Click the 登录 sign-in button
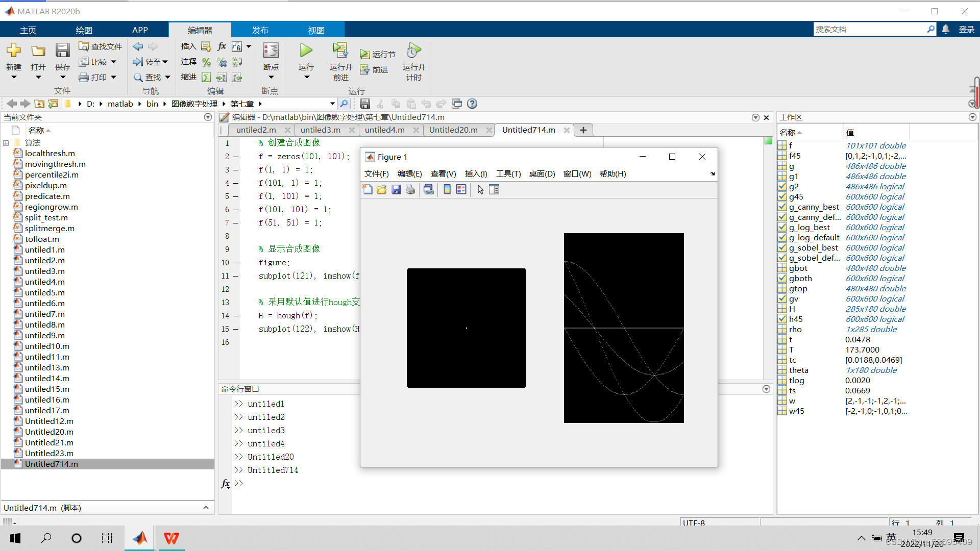This screenshot has height=551, width=980. [967, 30]
